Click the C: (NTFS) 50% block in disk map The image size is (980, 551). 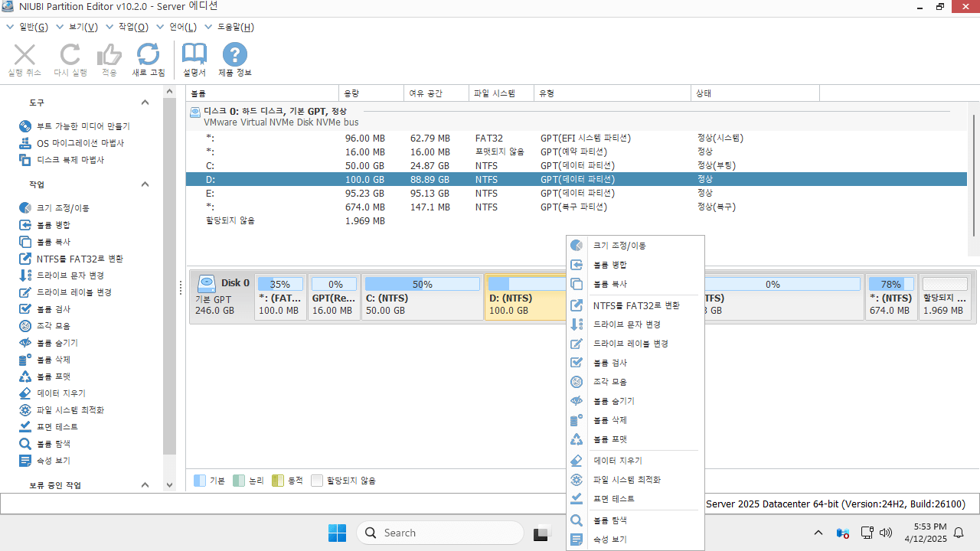tap(422, 297)
